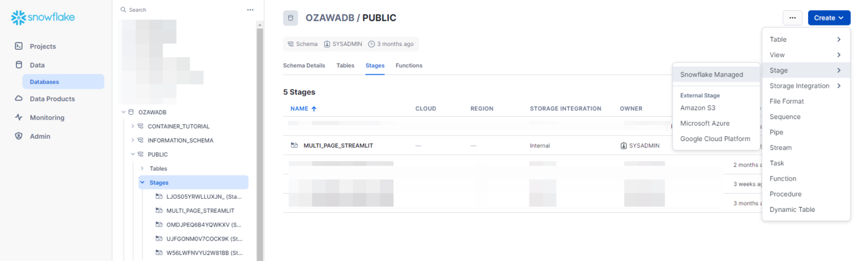Switch to the Functions tab

coord(409,66)
